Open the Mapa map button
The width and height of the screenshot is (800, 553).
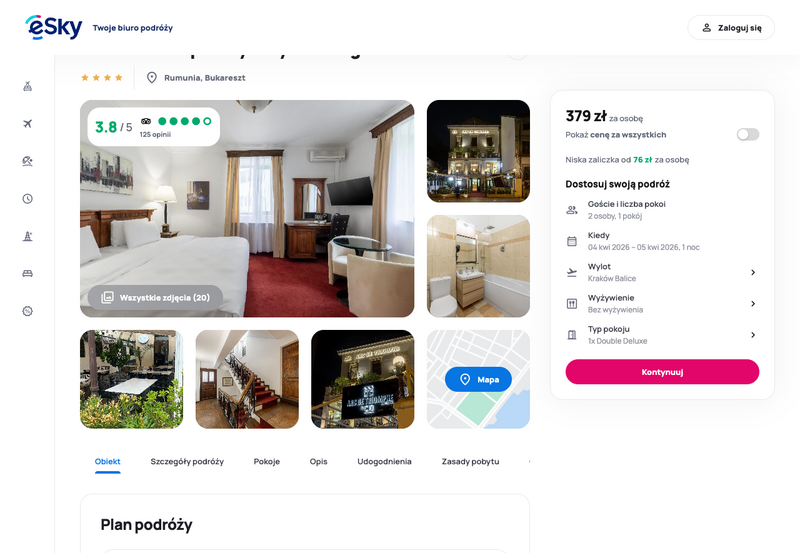[x=478, y=379]
